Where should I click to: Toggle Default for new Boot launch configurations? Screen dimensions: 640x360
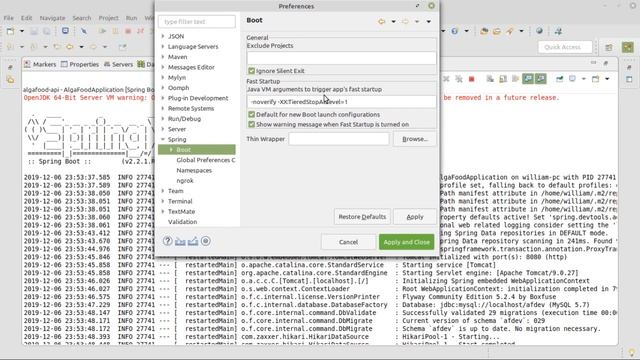[251, 114]
